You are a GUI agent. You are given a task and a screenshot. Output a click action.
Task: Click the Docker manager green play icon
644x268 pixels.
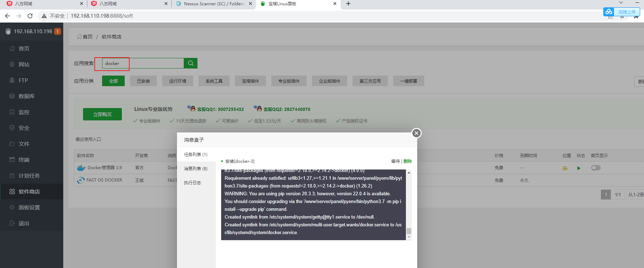[x=579, y=168]
